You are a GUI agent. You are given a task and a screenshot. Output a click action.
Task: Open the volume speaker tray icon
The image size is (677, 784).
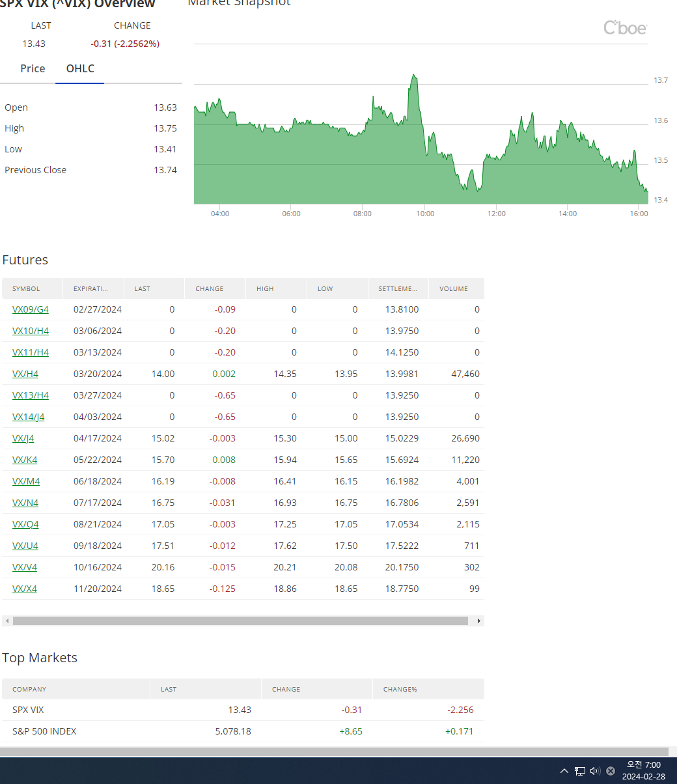(x=595, y=771)
